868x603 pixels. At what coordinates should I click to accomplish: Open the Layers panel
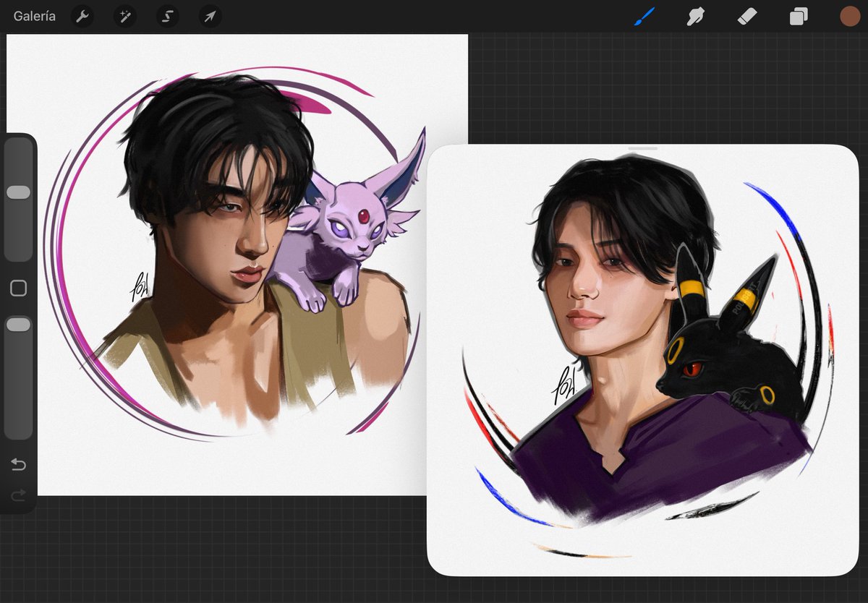click(x=799, y=16)
